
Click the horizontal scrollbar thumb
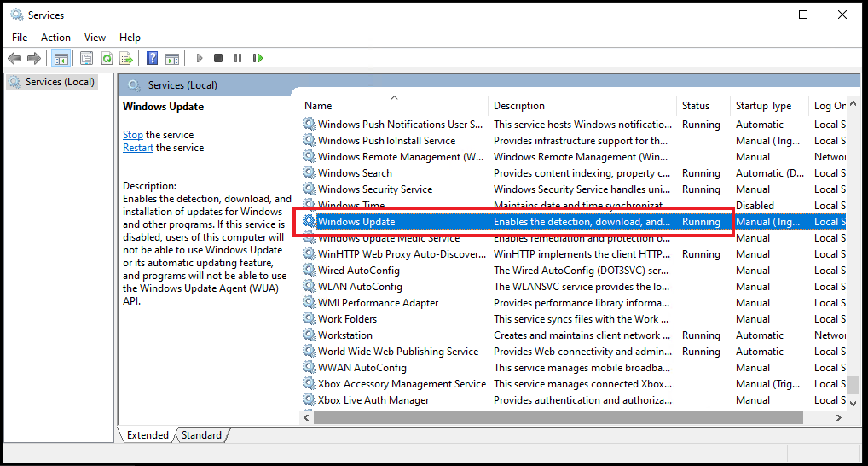point(558,418)
